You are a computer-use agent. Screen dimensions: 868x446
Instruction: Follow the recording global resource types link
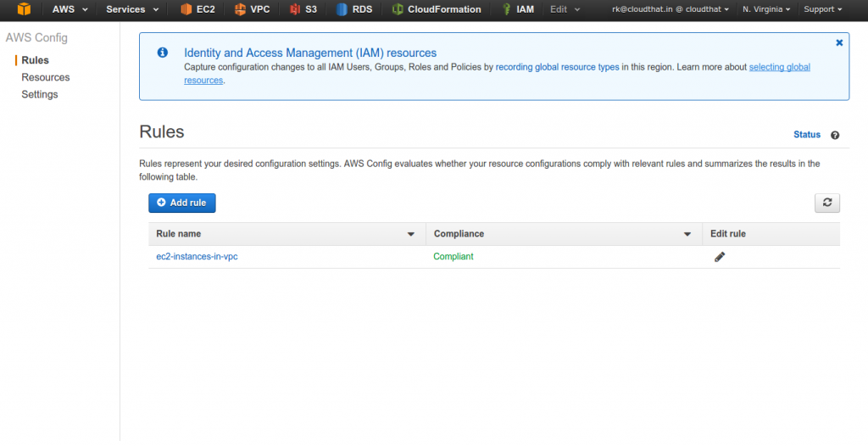558,67
